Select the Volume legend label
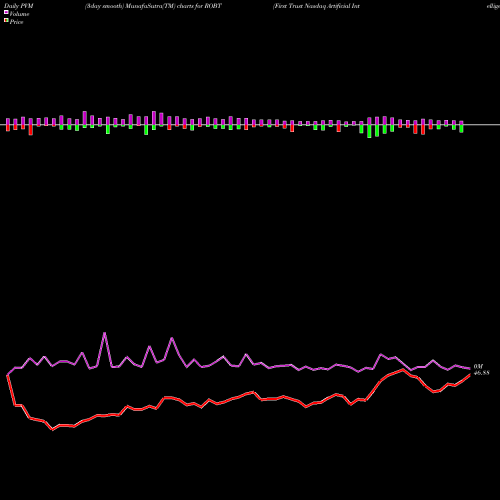Image resolution: width=500 pixels, height=500 pixels. point(19,14)
